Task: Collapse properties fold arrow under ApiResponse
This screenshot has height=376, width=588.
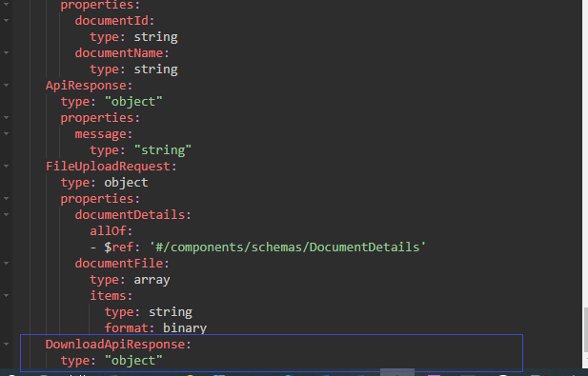Action: 7,118
